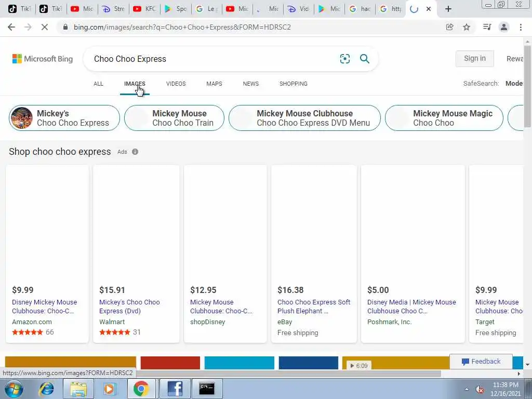Click the Ads info icon
The width and height of the screenshot is (532, 399).
click(x=135, y=152)
